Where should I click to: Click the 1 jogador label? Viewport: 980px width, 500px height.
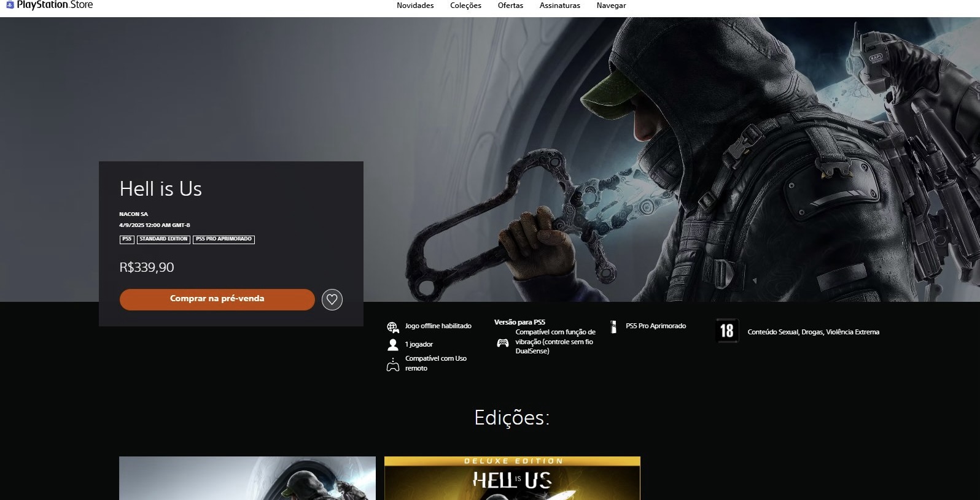419,344
